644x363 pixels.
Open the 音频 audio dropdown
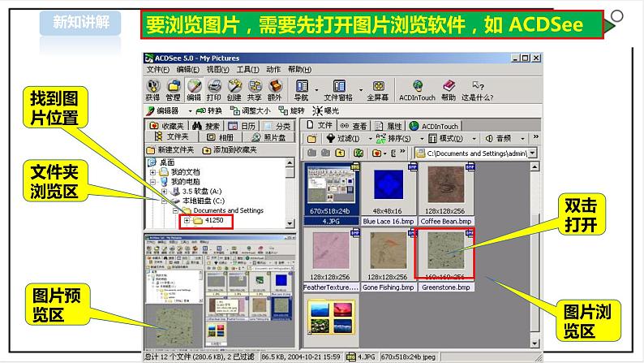click(522, 139)
